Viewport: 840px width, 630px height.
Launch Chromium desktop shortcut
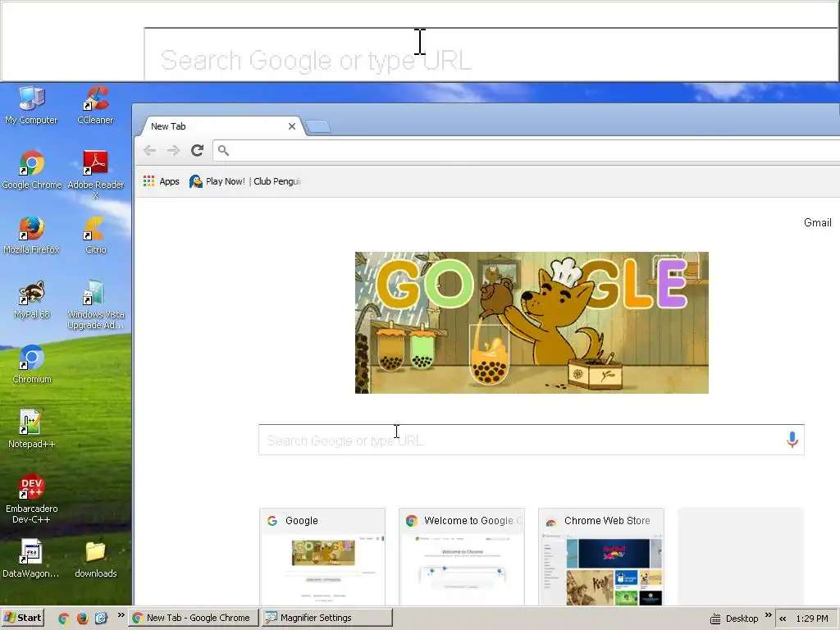tap(32, 364)
